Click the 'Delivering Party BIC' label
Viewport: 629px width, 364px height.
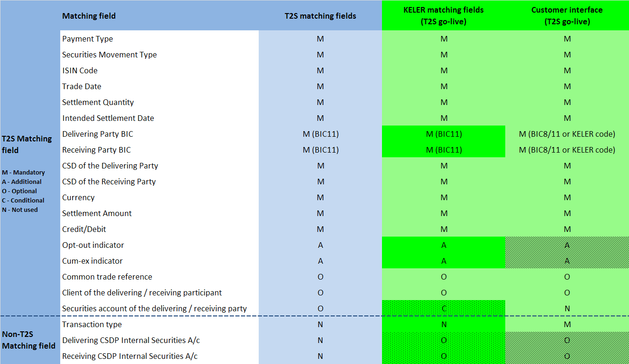[98, 134]
